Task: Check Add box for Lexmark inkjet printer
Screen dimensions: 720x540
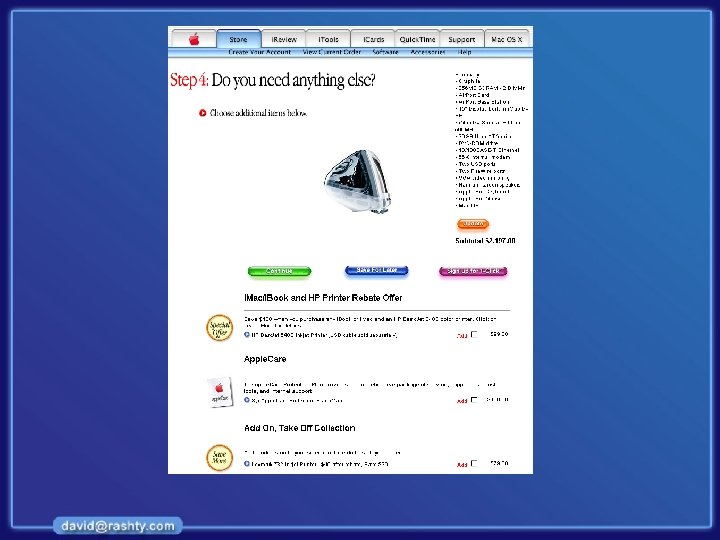Action: point(474,463)
